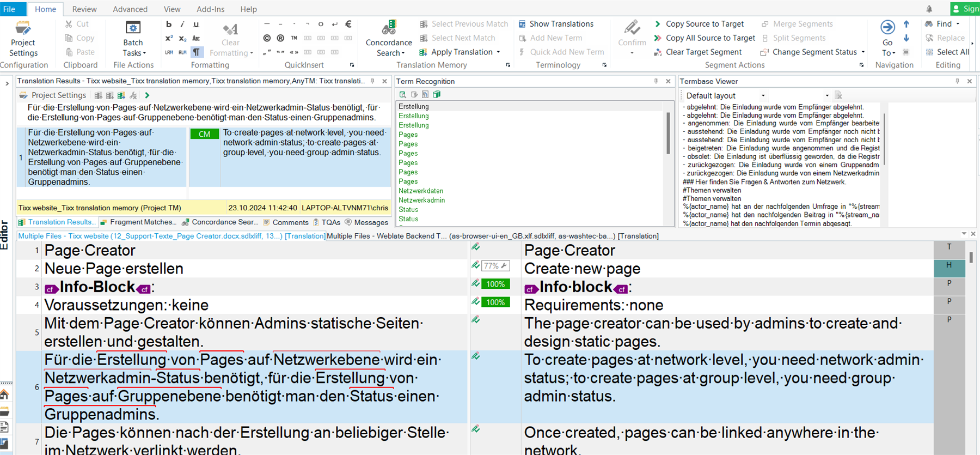
Task: Click status icon for segment 2
Action: [476, 265]
